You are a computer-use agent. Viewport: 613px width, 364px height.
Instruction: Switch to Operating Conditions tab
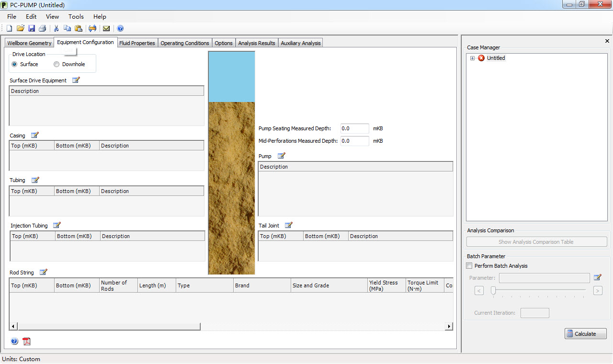[x=185, y=43]
